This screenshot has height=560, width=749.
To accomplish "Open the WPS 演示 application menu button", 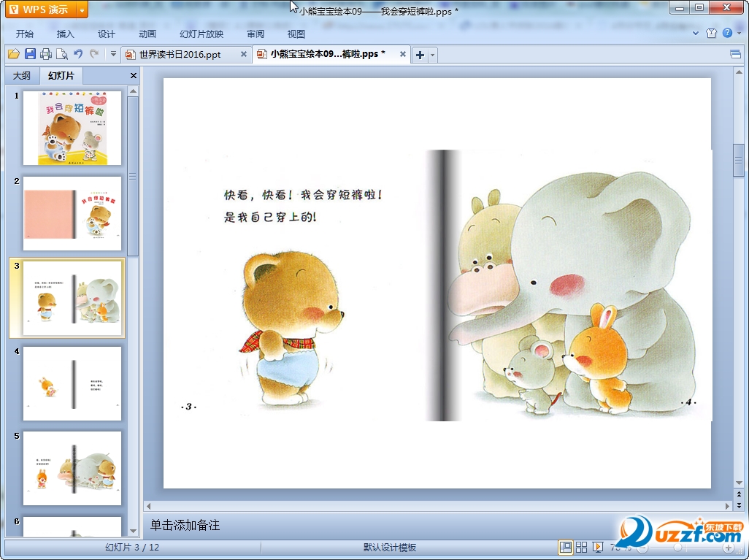I will [x=41, y=9].
